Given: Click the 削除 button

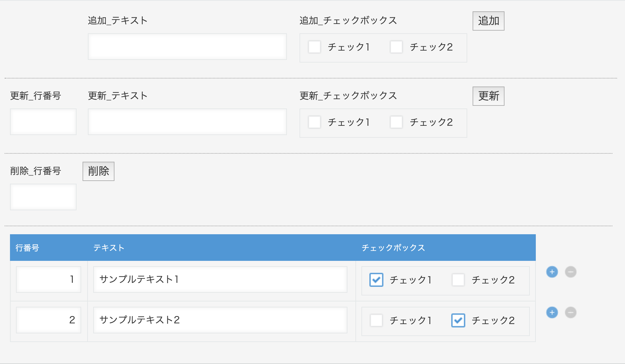Looking at the screenshot, I should coord(99,171).
